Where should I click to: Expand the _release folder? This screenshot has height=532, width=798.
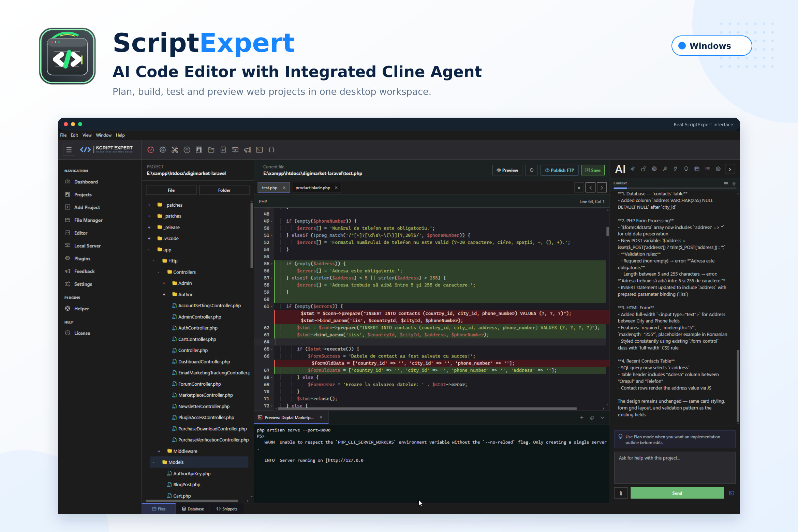(149, 227)
